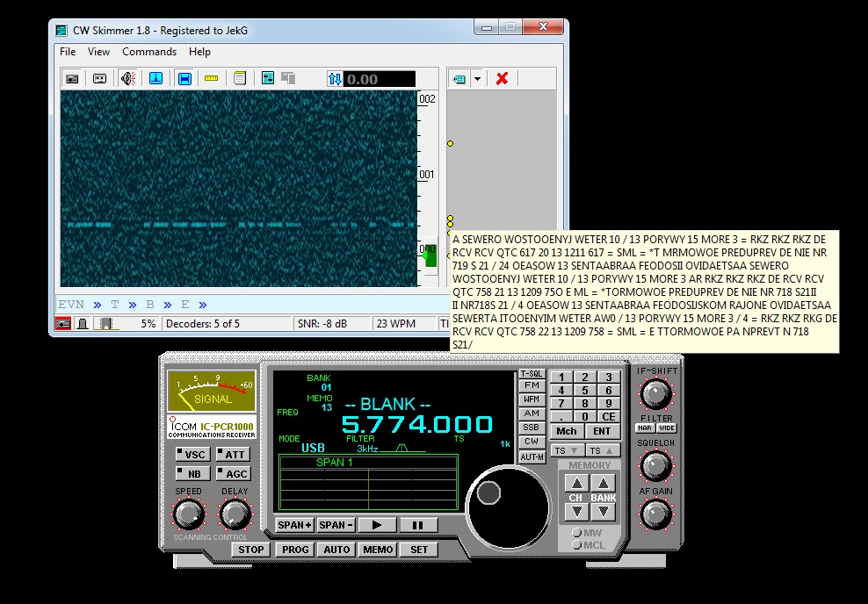Select CW mode on receiver
The height and width of the screenshot is (604, 868).
(x=531, y=442)
